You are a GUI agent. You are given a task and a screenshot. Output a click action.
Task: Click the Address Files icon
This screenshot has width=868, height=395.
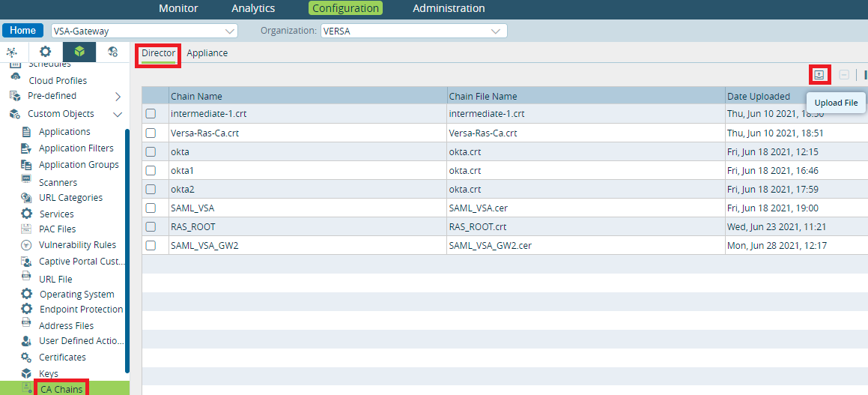[26, 322]
